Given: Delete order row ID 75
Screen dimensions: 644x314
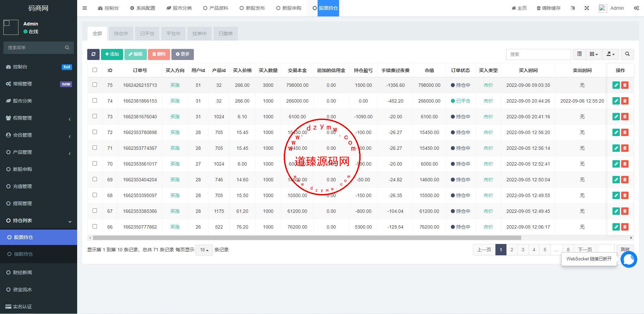Looking at the screenshot, I should (x=625, y=85).
